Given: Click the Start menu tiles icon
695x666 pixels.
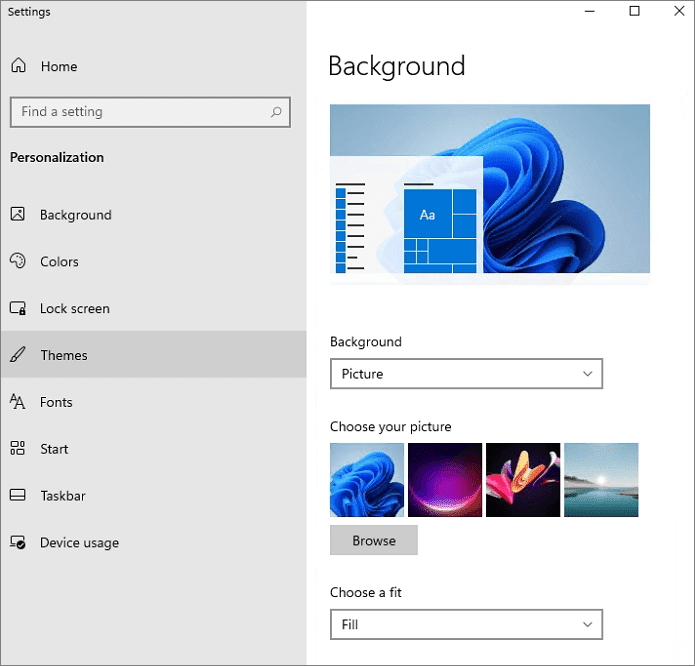Looking at the screenshot, I should (18, 449).
